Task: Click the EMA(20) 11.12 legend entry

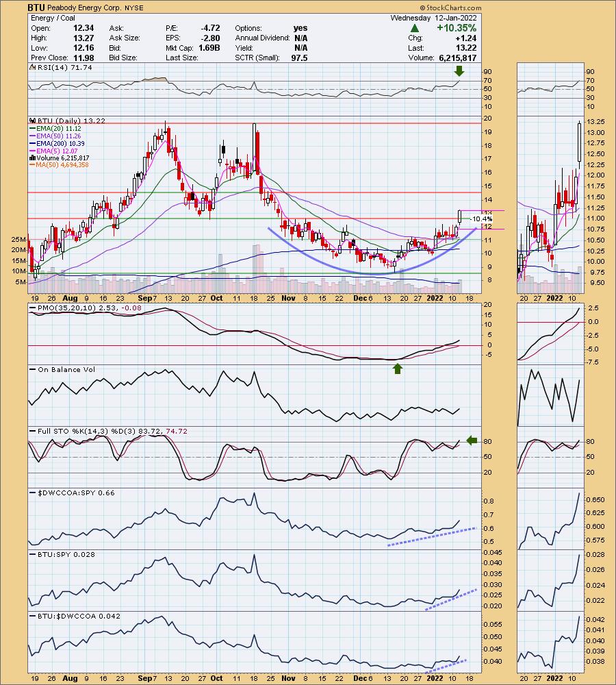Action: click(55, 129)
